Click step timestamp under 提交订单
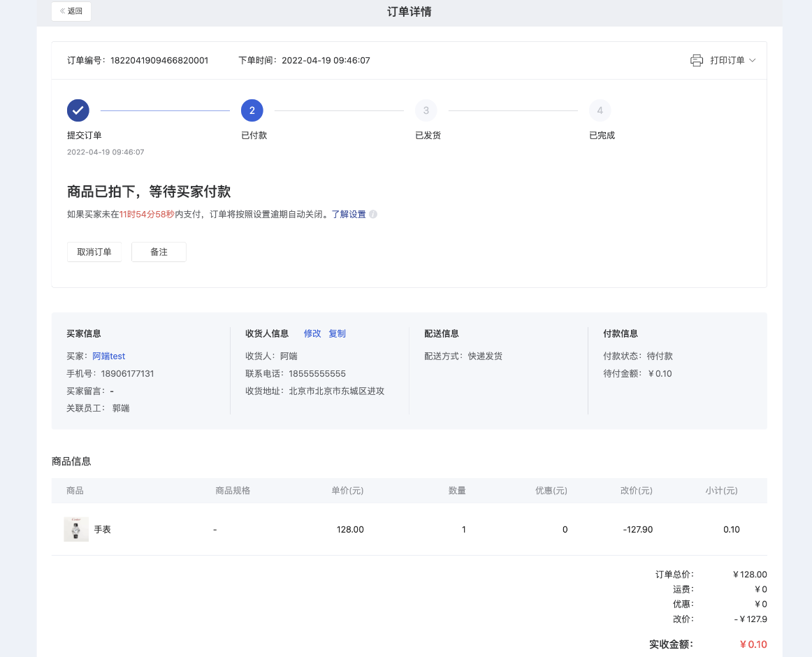 (x=106, y=152)
